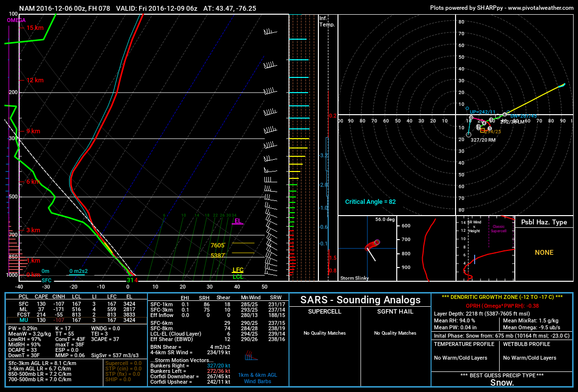Click the Mean RH: 94.0 % value
Screen dimensions: 578x392
pyautogui.click(x=455, y=321)
